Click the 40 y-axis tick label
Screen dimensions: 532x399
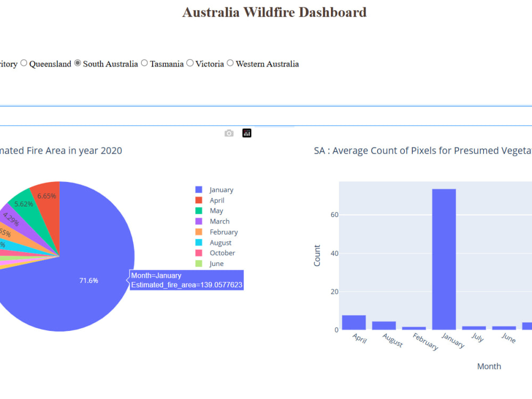pos(335,253)
